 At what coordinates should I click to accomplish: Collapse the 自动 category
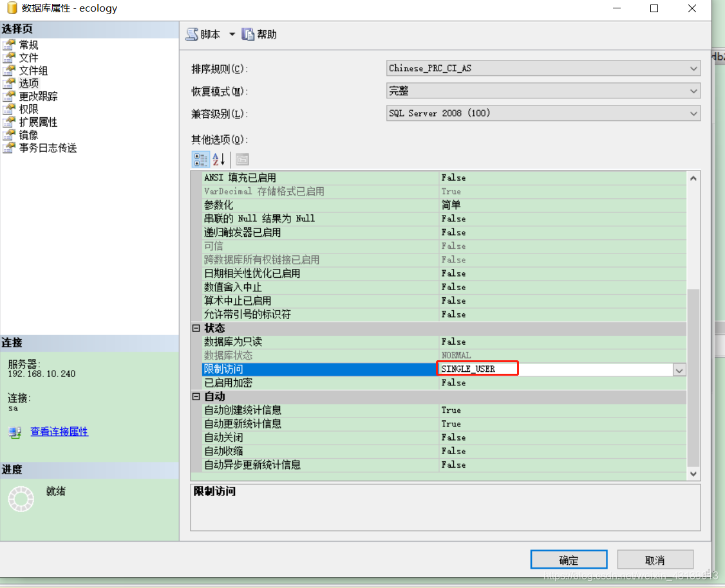(196, 396)
